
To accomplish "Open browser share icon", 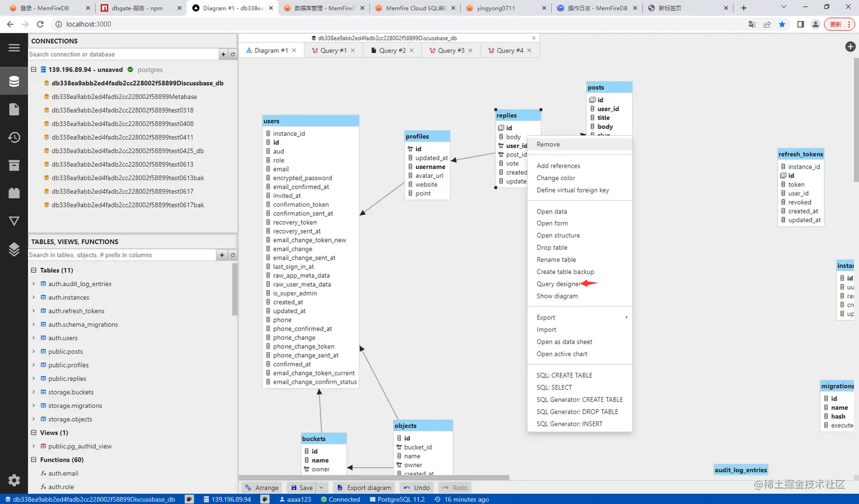I will (767, 24).
